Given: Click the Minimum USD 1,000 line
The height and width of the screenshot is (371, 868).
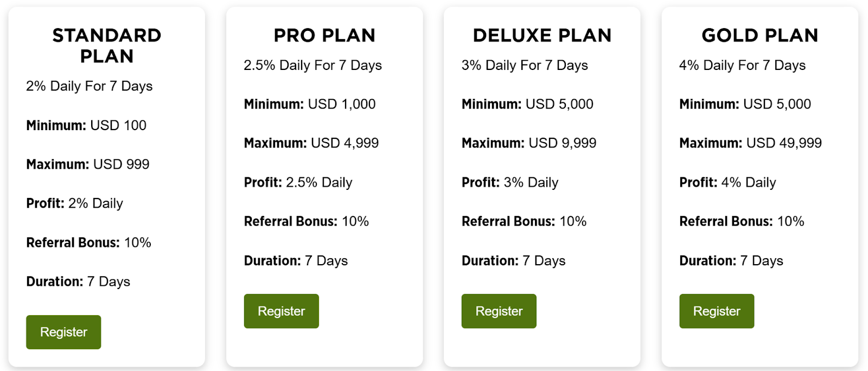Looking at the screenshot, I should 310,104.
